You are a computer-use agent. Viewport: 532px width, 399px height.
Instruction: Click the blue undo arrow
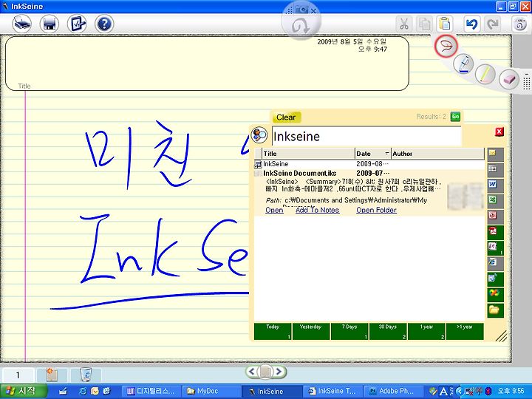point(472,24)
